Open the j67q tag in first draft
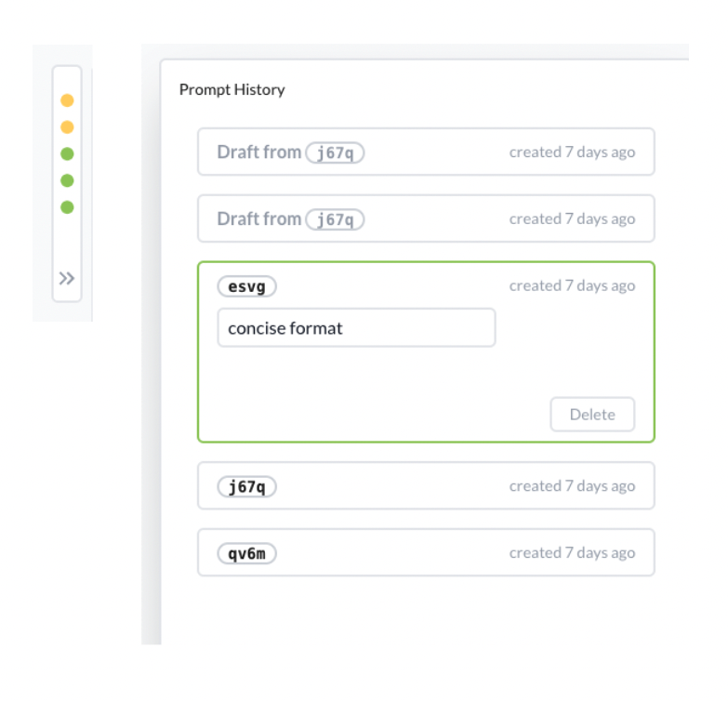The image size is (728, 701). point(335,152)
